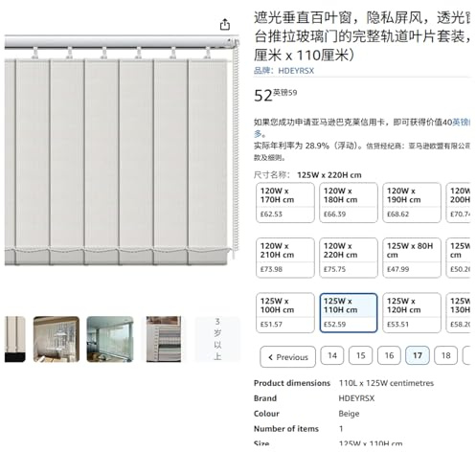Open size page 17

pyautogui.click(x=418, y=355)
